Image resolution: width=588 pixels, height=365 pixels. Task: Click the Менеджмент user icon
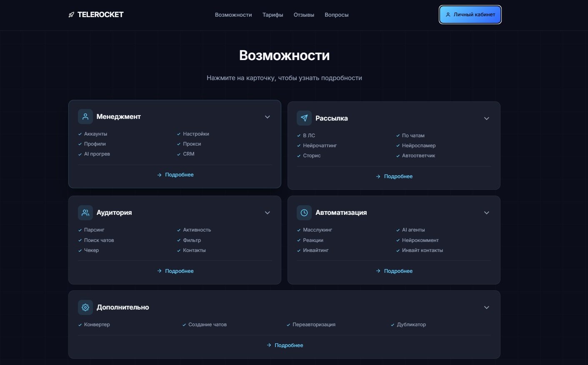pos(85,117)
